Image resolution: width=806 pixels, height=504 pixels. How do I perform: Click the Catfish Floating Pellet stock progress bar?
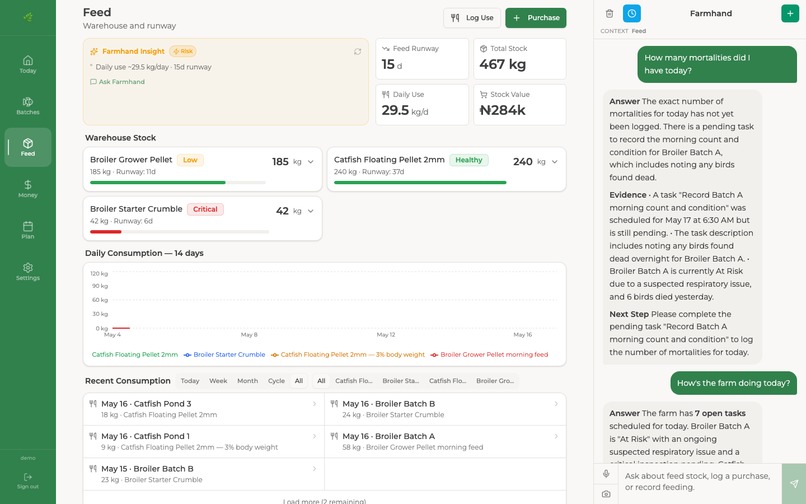point(420,183)
